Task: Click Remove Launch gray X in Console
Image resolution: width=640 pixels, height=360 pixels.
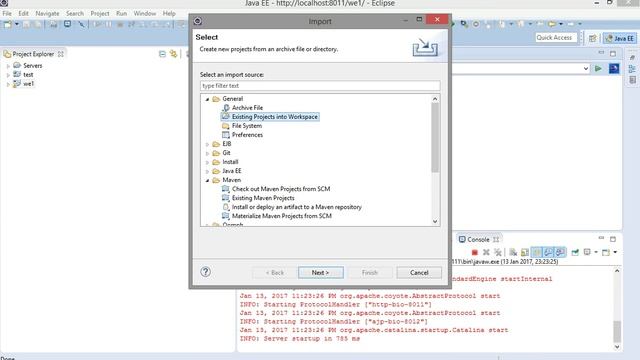Action: coord(486,252)
